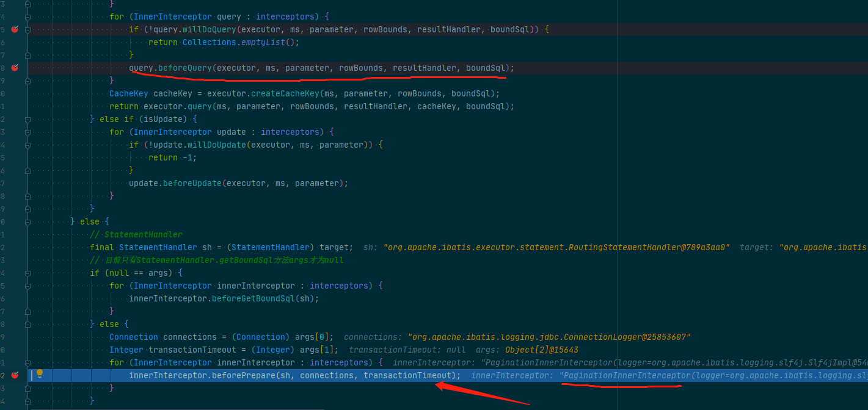Screen dimensions: 868x410
Task: Click the fold marker beside the Connection else block
Action: (27, 323)
